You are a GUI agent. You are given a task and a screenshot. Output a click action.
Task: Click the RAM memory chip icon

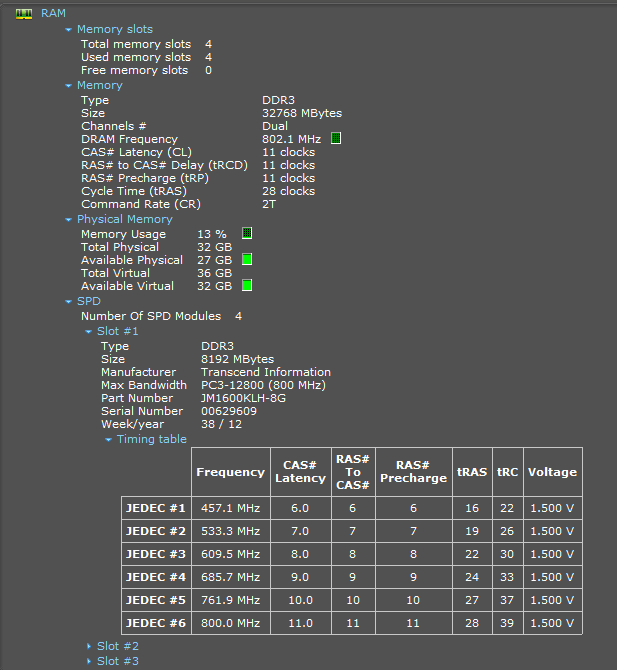pyautogui.click(x=23, y=13)
